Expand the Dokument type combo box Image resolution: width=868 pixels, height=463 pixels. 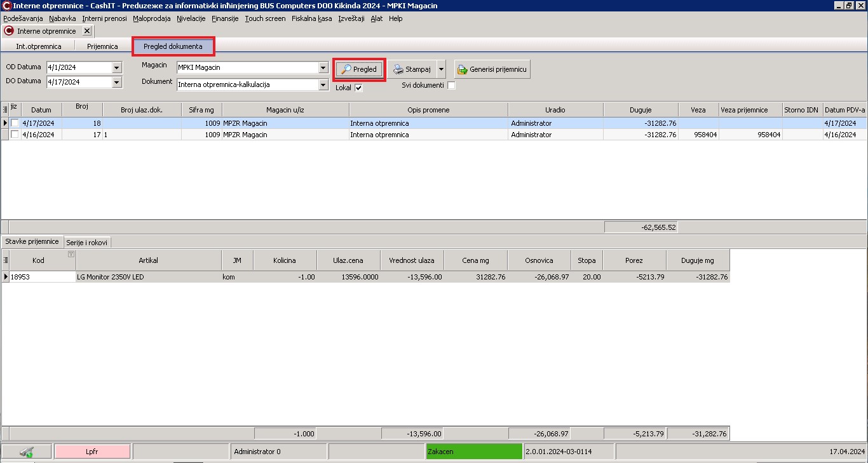(x=323, y=84)
